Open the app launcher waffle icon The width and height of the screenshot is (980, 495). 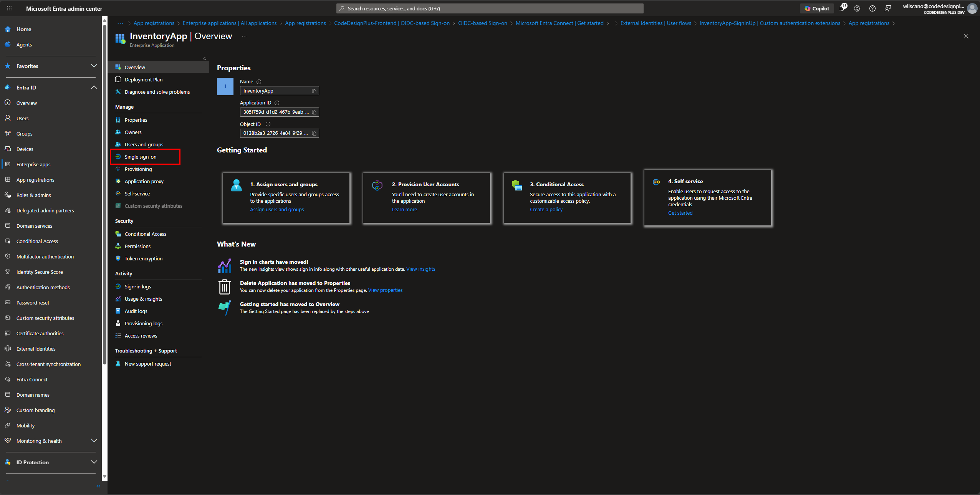pos(9,8)
